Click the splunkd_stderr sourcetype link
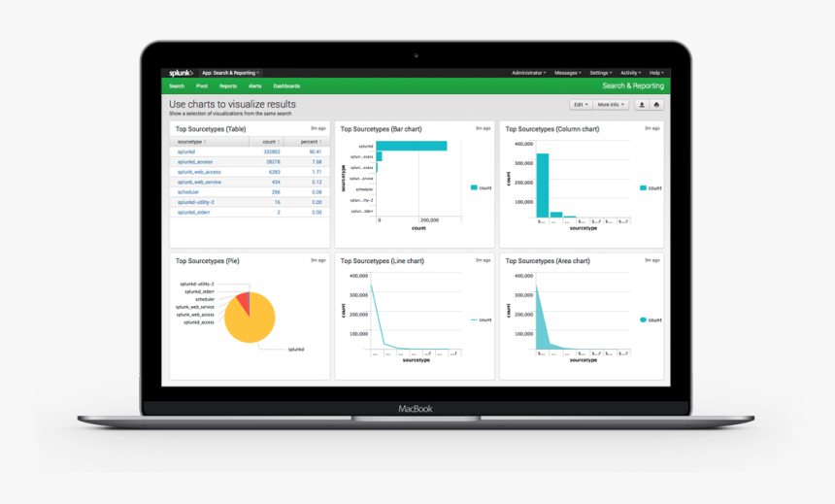The height and width of the screenshot is (504, 835). 194,213
